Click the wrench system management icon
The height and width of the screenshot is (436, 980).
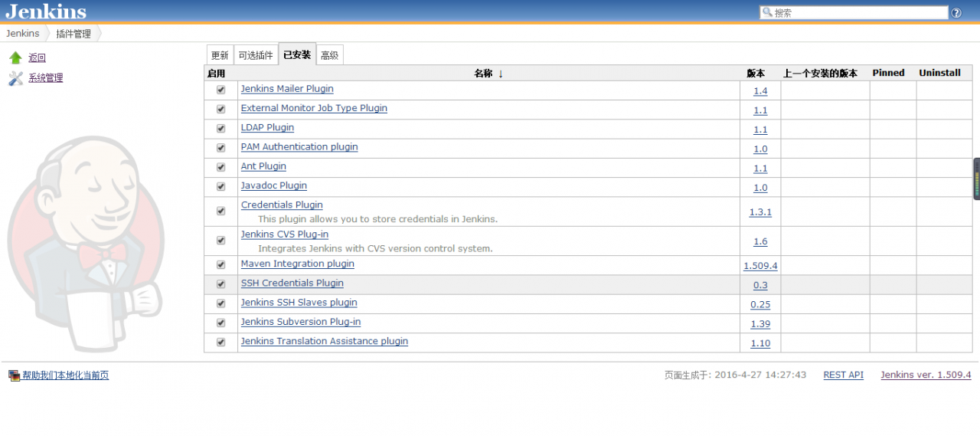15,78
